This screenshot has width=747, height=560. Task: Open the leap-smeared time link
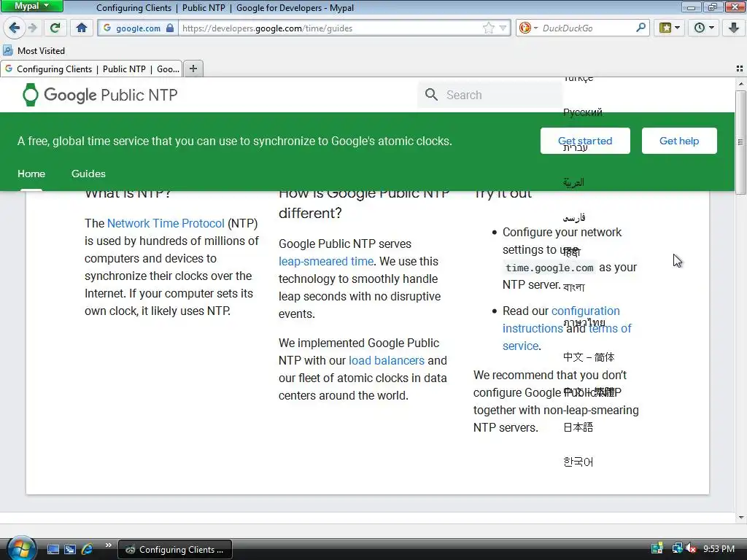pyautogui.click(x=326, y=262)
